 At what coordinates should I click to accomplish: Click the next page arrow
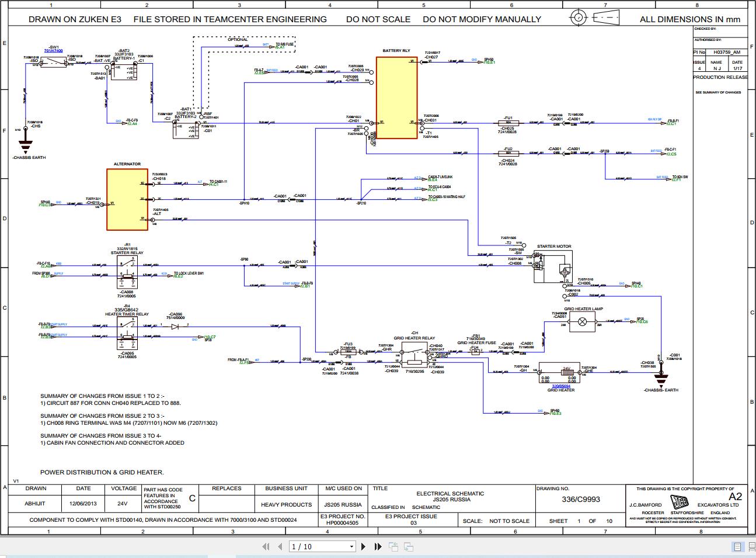coord(363,547)
